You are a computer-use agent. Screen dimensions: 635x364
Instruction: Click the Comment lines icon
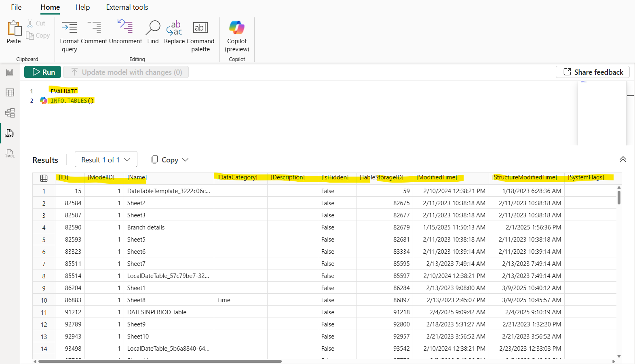pyautogui.click(x=94, y=27)
